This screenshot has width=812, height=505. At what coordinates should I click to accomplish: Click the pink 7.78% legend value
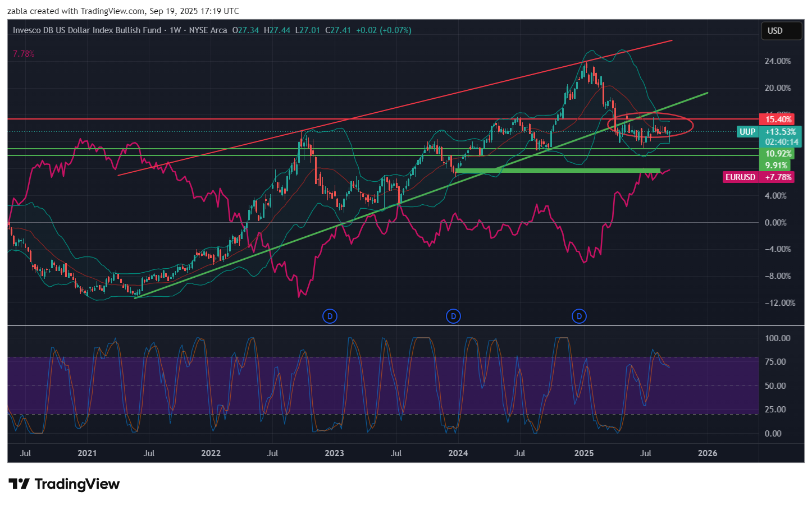(24, 54)
